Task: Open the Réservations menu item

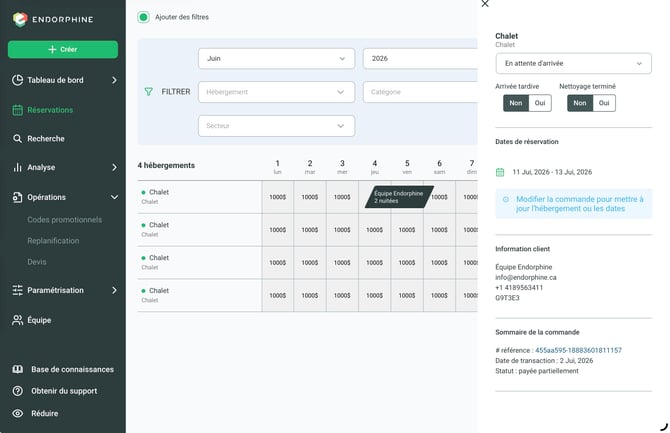Action: pyautogui.click(x=50, y=110)
